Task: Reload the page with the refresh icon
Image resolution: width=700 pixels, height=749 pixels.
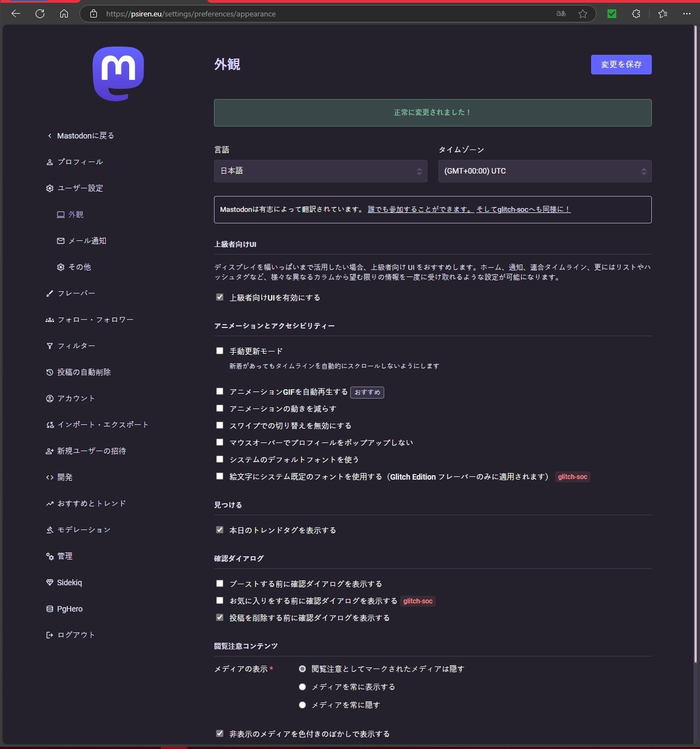Action: 40,14
